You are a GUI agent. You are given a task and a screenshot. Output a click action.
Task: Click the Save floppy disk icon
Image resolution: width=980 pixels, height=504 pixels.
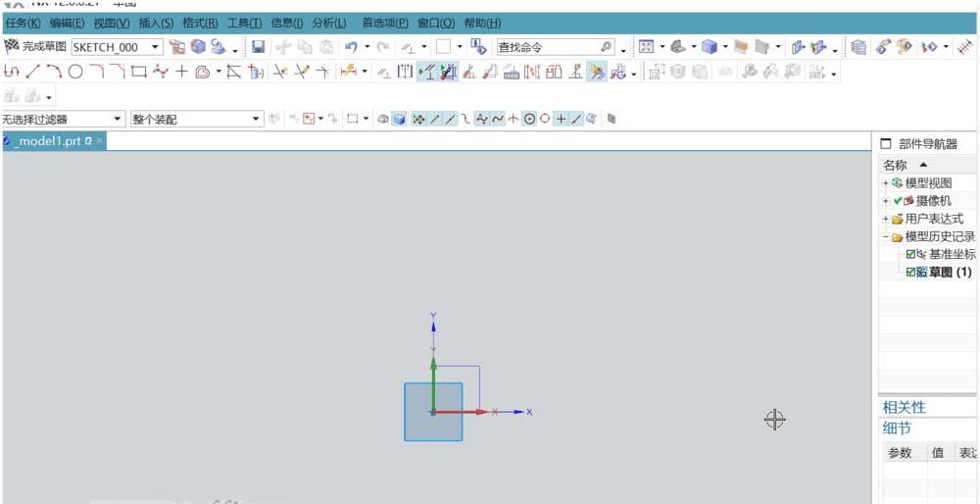(258, 47)
